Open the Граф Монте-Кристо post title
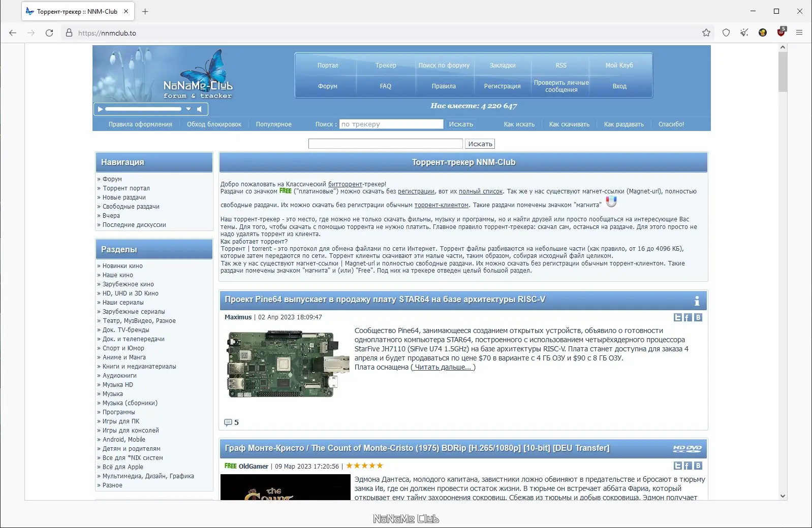Screen dimensions: 812x528 [x=417, y=448]
